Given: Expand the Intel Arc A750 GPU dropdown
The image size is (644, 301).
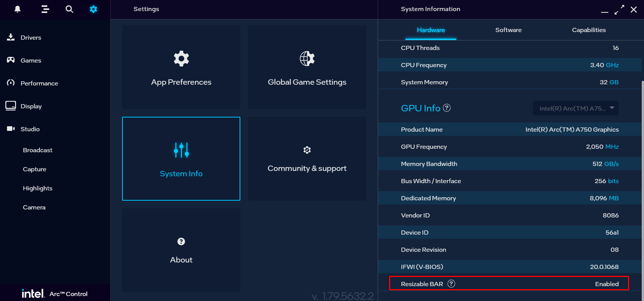Looking at the screenshot, I should click(576, 108).
